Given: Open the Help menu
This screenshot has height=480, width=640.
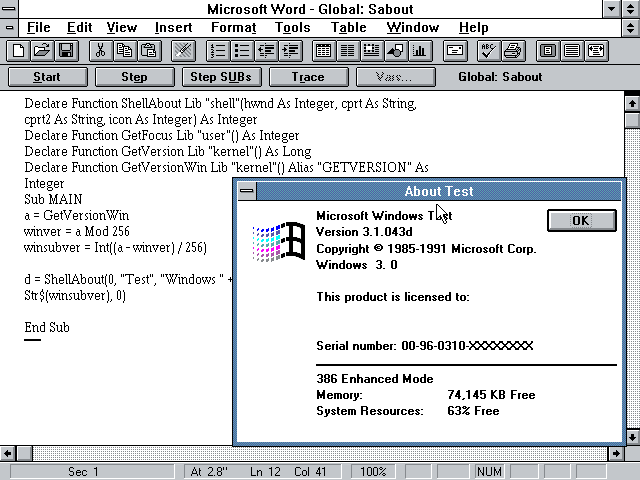Looking at the screenshot, I should (473, 28).
